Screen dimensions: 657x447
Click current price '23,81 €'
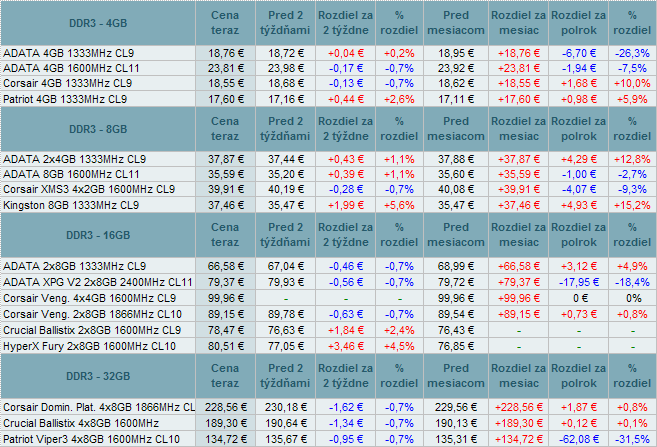(x=226, y=68)
